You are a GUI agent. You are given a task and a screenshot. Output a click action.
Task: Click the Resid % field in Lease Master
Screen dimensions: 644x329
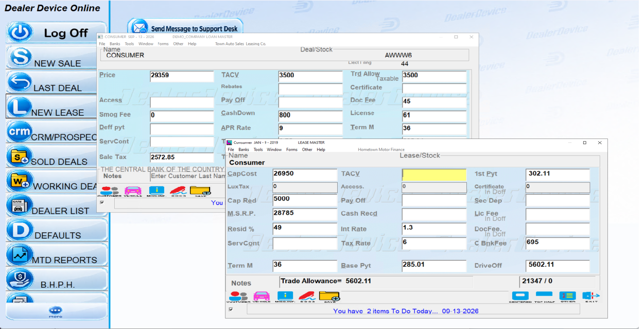coord(305,228)
